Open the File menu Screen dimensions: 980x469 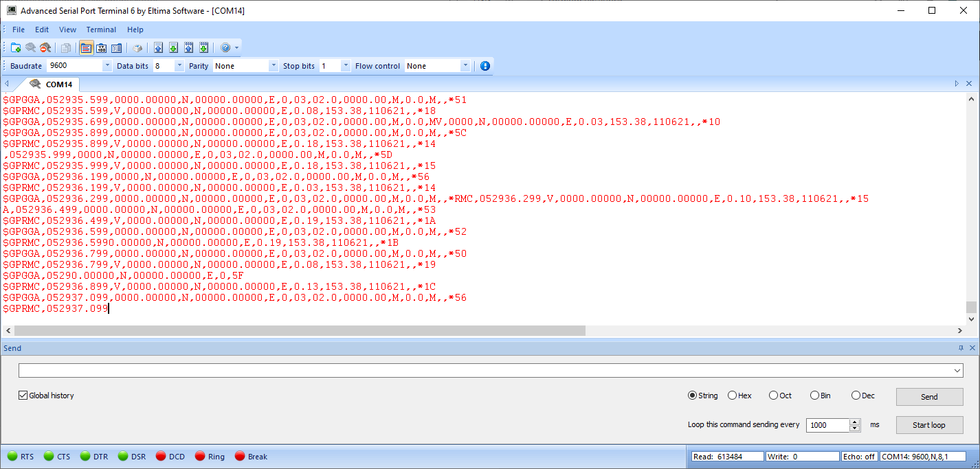pyautogui.click(x=19, y=30)
